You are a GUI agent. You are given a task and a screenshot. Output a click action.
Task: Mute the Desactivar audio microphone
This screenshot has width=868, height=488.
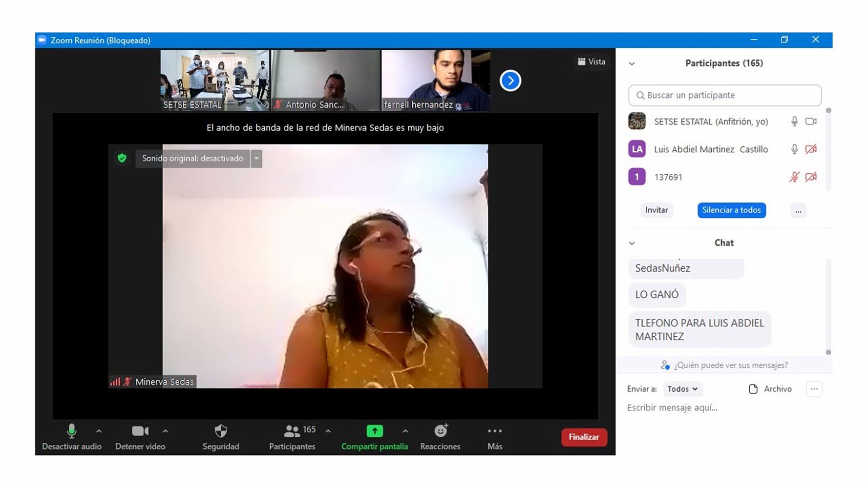(x=72, y=437)
